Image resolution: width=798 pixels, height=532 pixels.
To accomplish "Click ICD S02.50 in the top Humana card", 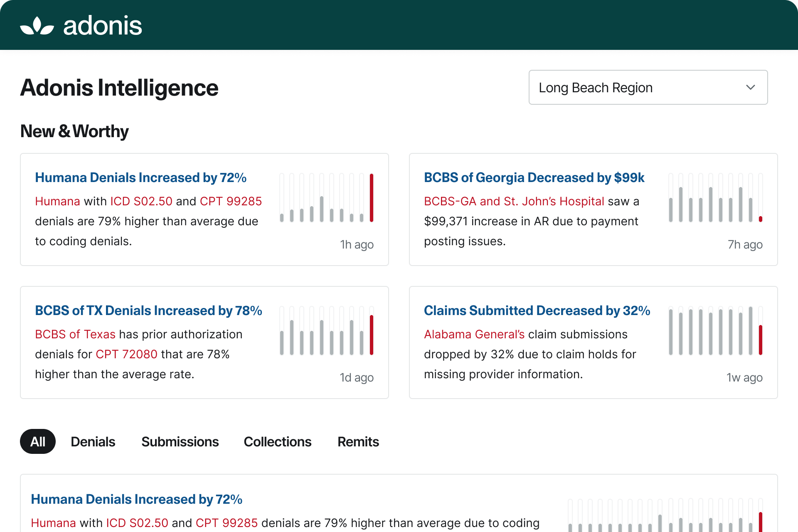I will tap(141, 201).
